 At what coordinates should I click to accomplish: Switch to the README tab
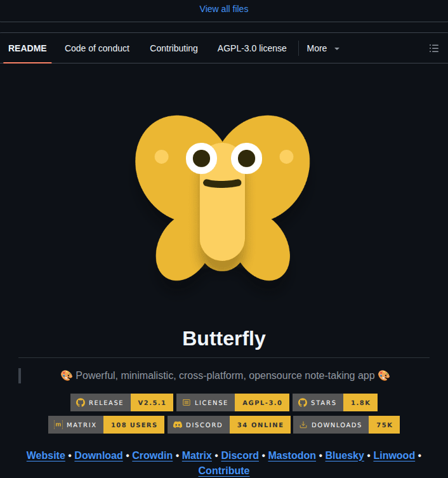(x=27, y=48)
